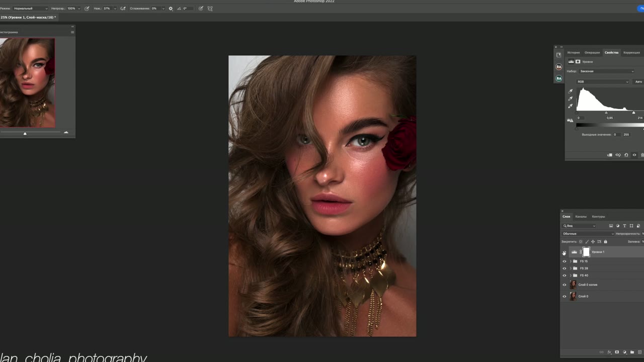Select the Свойства tab

pos(612,53)
